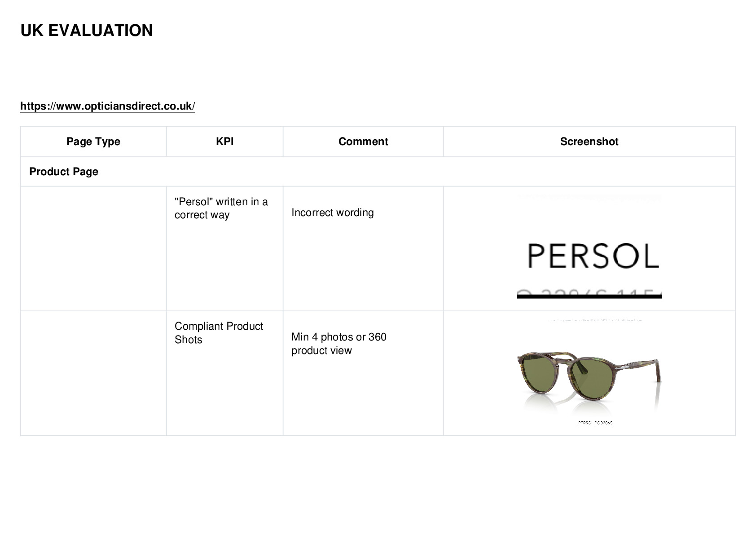The height and width of the screenshot is (535, 756).
Task: Click the struck-through text below PERSOL logo
Action: (589, 294)
